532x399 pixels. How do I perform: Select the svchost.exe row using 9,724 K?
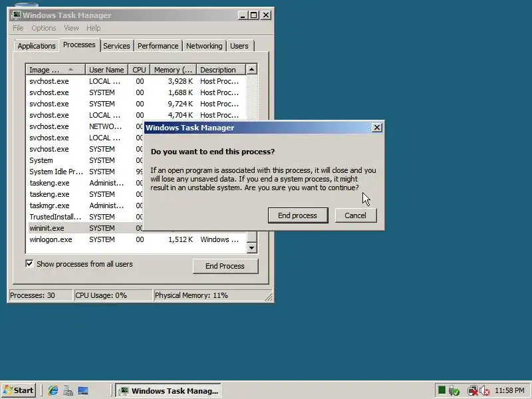click(137, 104)
